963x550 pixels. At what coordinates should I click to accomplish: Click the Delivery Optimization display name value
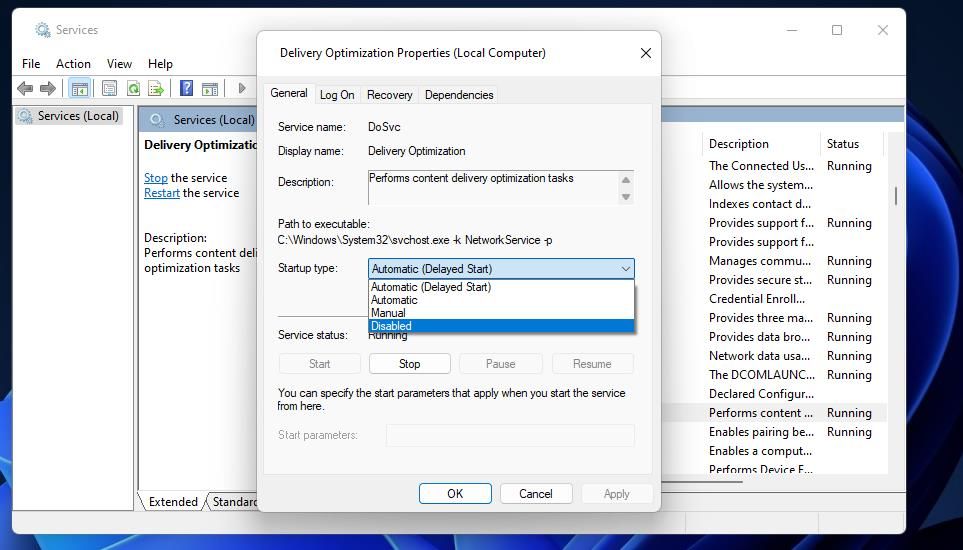(x=416, y=151)
